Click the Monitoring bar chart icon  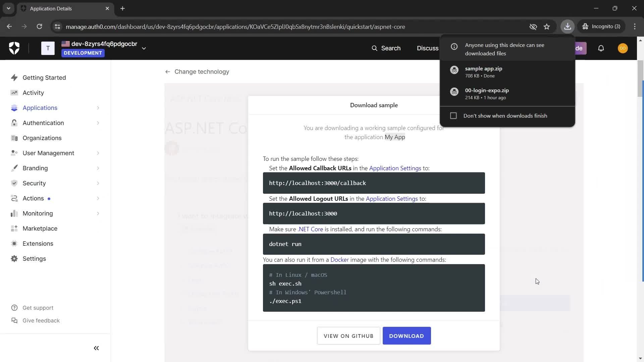click(14, 214)
